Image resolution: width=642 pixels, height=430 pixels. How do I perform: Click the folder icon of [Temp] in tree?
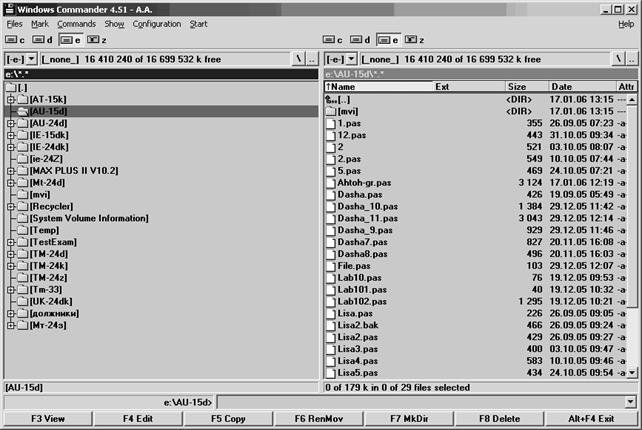point(23,230)
